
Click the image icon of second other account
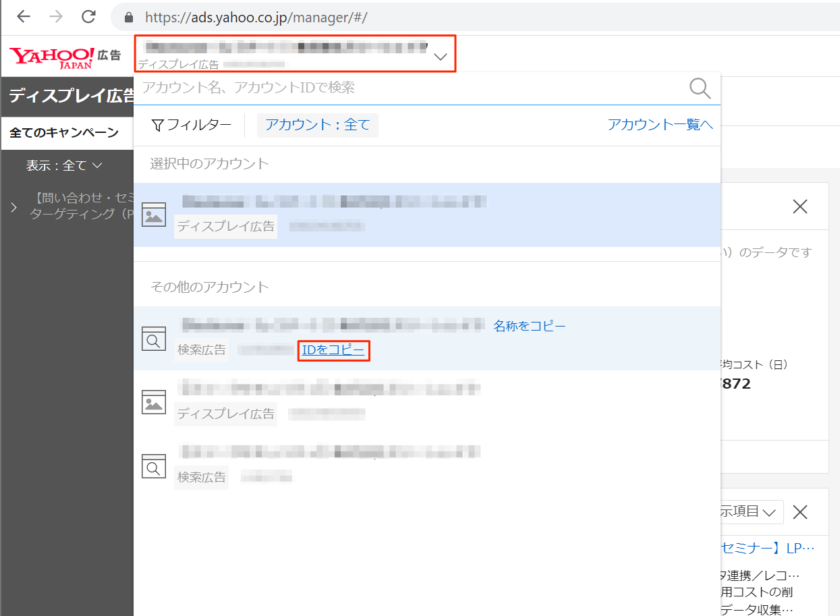pyautogui.click(x=154, y=402)
